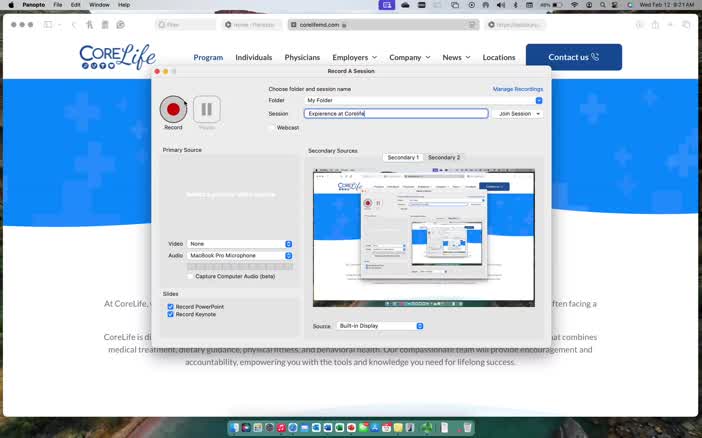Viewport: 702px width, 438px height.
Task: Open the Trash in the Dock
Action: point(467,428)
